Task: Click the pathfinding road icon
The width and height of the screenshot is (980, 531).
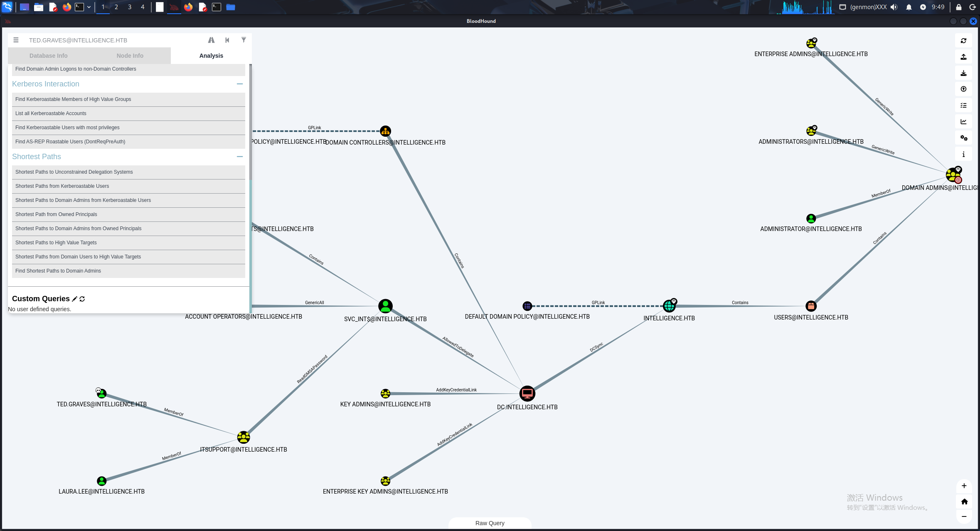Action: [x=211, y=40]
